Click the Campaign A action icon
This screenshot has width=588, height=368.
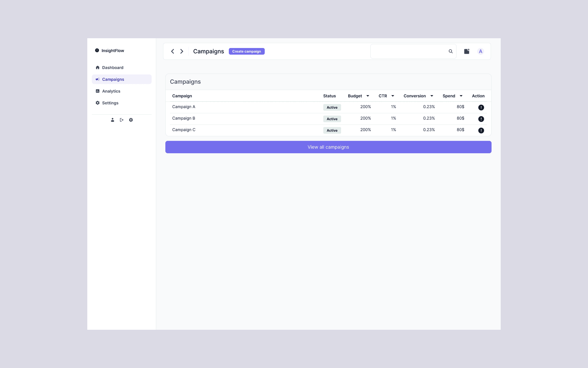click(481, 107)
